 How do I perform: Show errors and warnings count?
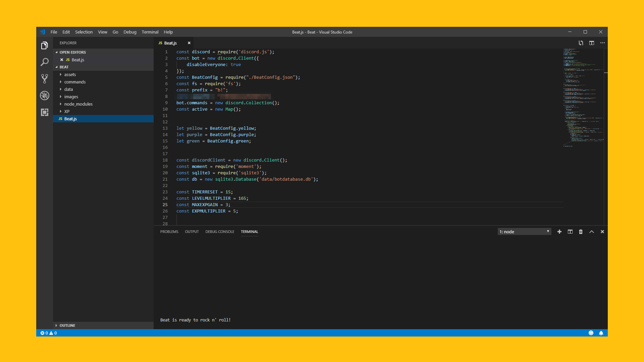coord(49,333)
